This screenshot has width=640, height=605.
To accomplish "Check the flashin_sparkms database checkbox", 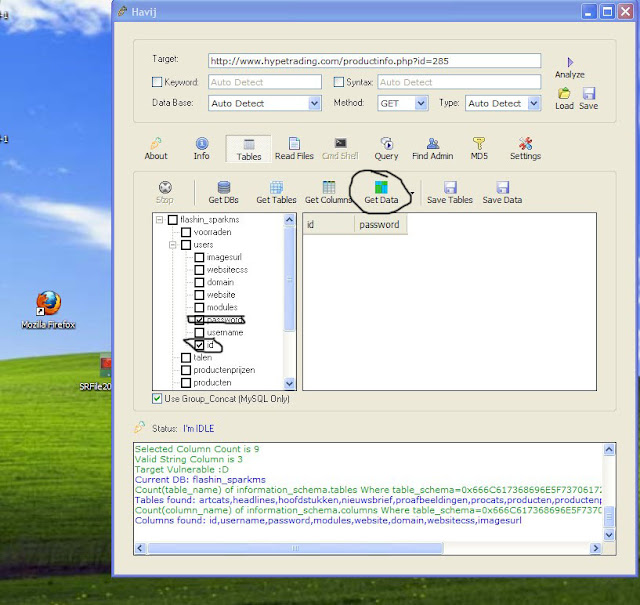I will 173,220.
